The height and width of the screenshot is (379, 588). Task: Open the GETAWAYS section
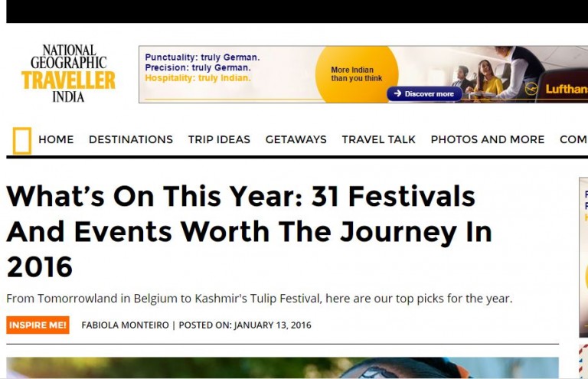click(296, 139)
